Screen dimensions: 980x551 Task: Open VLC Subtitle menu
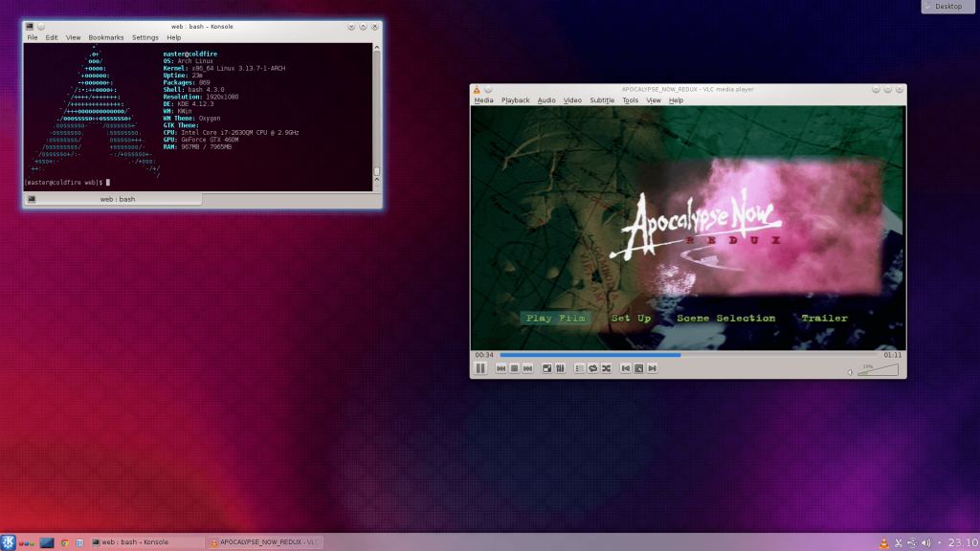point(602,99)
